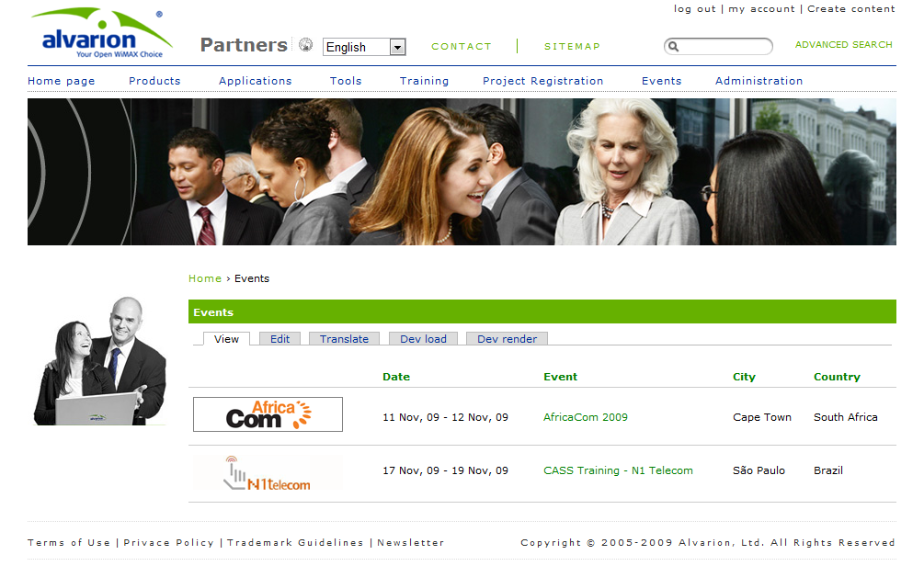Click the log out link
Screen dimensions: 924x566
click(695, 9)
